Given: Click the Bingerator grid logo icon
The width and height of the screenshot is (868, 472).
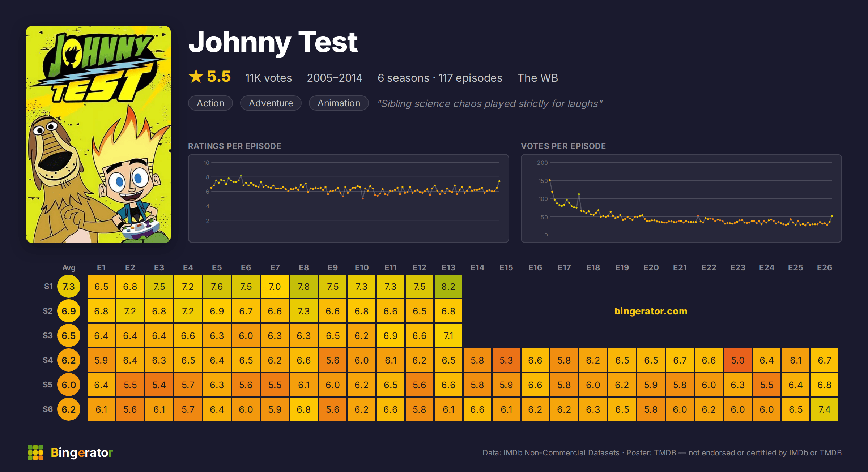Looking at the screenshot, I should tap(35, 452).
